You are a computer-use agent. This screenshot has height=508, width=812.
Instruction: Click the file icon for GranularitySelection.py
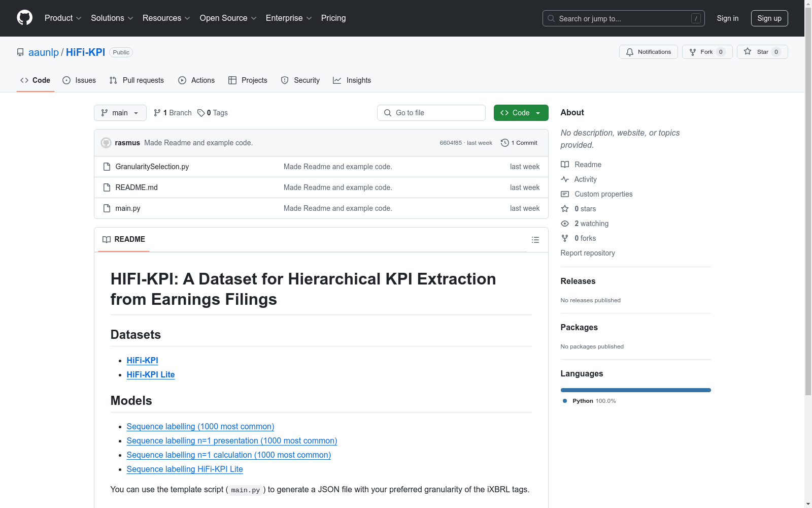pyautogui.click(x=107, y=167)
